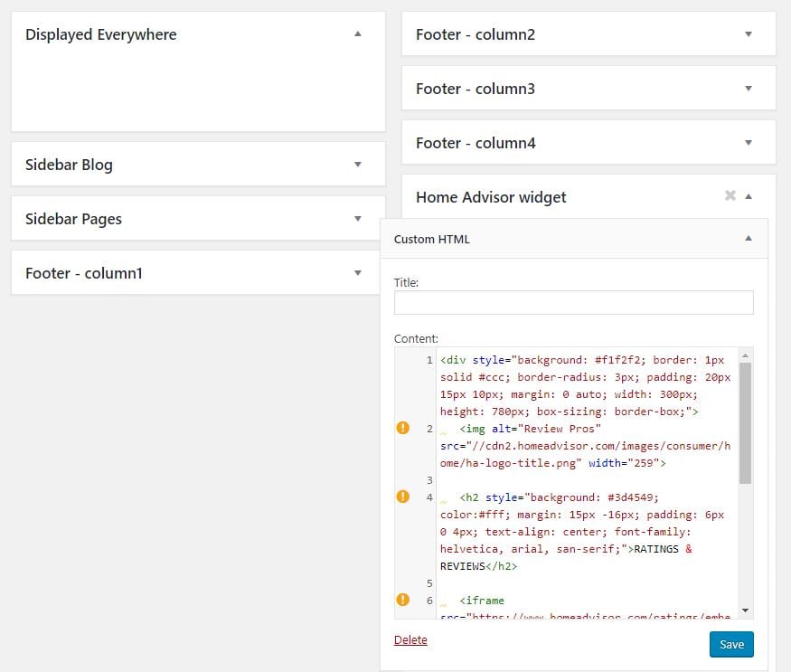Collapse the Displayed Everywhere widget area

tap(358, 33)
